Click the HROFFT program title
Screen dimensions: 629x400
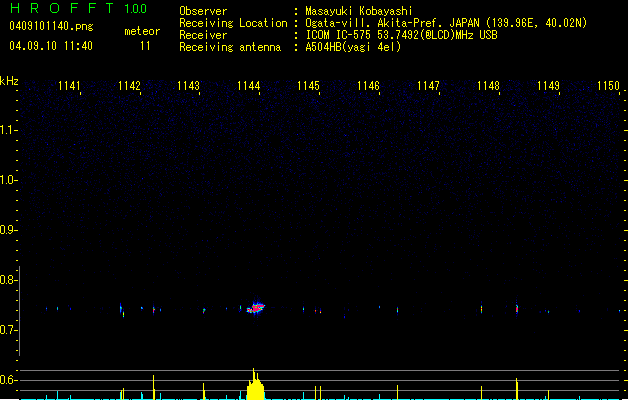(x=62, y=8)
